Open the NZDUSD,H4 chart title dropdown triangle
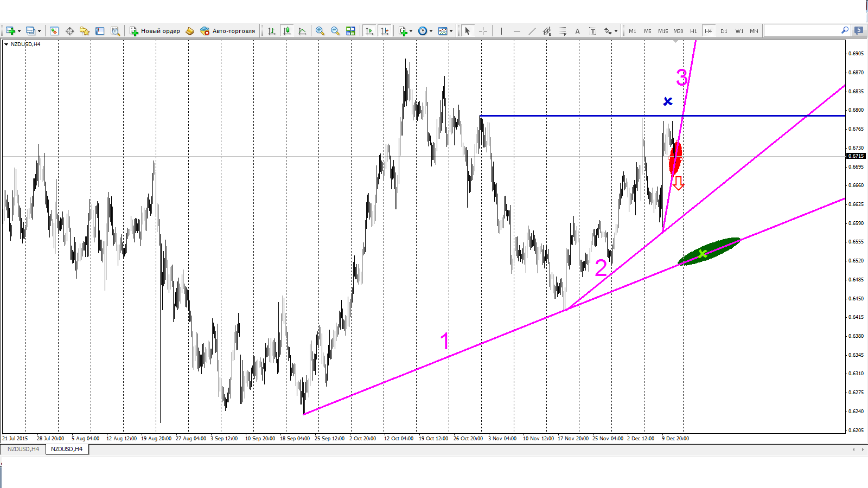Image resolution: width=868 pixels, height=488 pixels. click(x=6, y=44)
